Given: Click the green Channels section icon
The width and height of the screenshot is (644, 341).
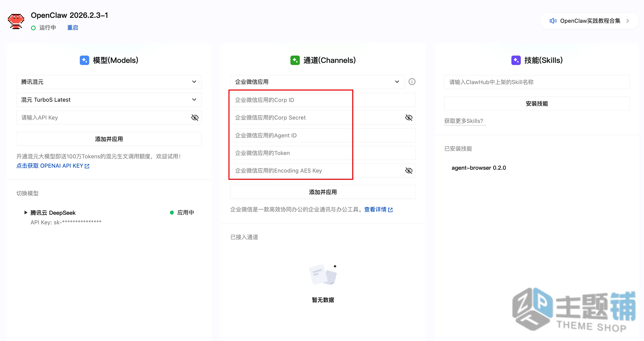Looking at the screenshot, I should tap(295, 60).
